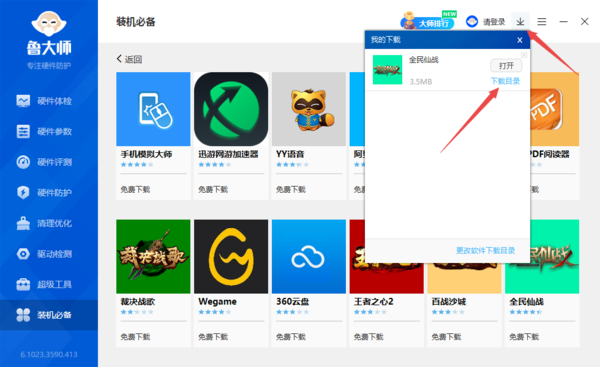600x367 pixels.
Task: Open 清理优化 in the sidebar
Action: point(49,223)
